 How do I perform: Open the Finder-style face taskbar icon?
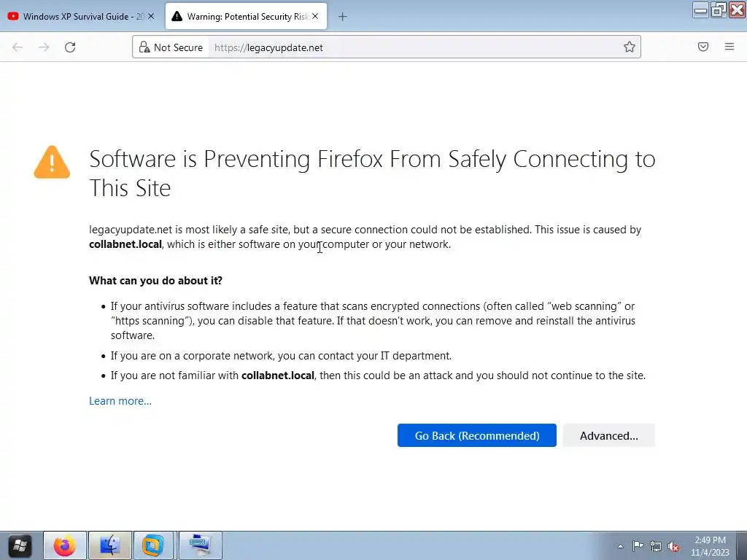[x=110, y=545]
